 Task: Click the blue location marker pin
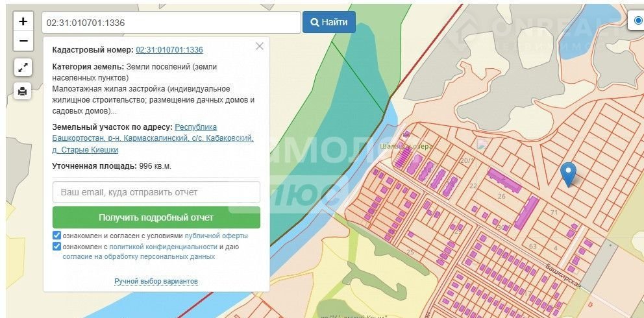568,173
